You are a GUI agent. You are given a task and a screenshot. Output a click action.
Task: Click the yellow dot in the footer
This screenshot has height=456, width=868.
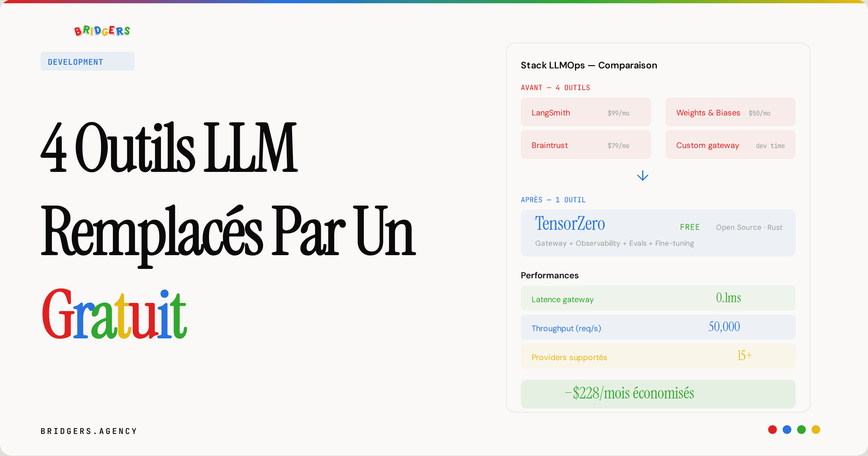coord(816,430)
